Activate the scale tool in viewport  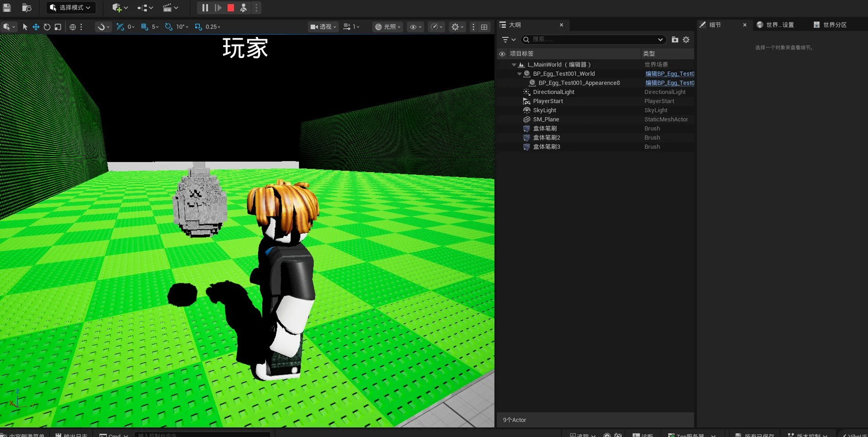[x=58, y=27]
